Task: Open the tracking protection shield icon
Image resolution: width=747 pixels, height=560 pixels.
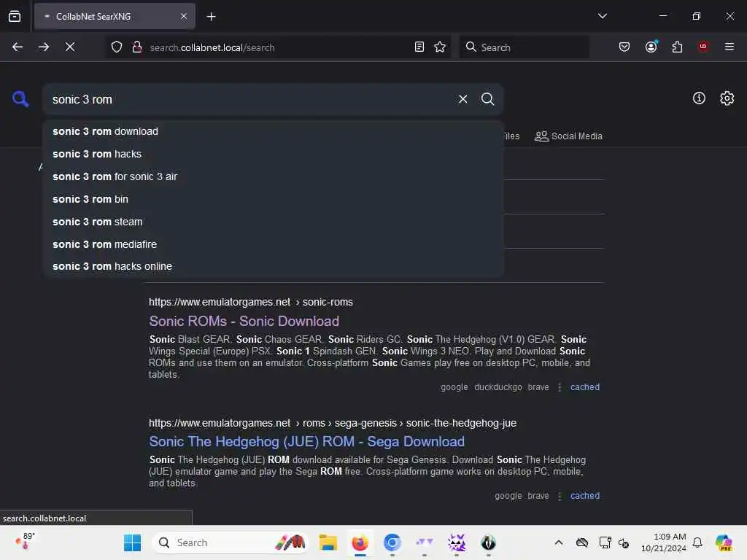Action: point(117,47)
